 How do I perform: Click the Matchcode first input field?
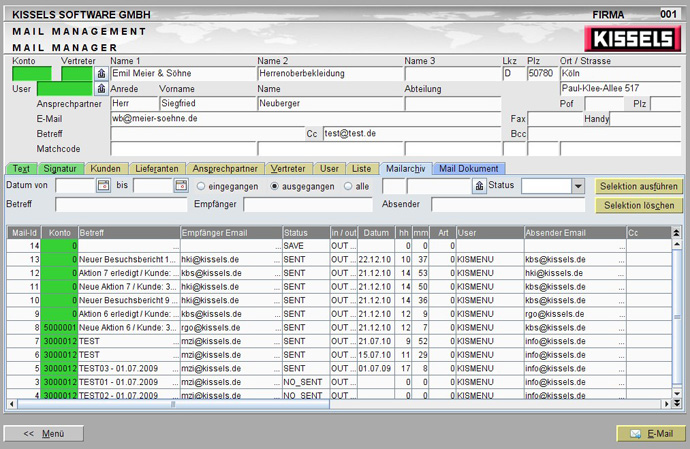point(183,149)
